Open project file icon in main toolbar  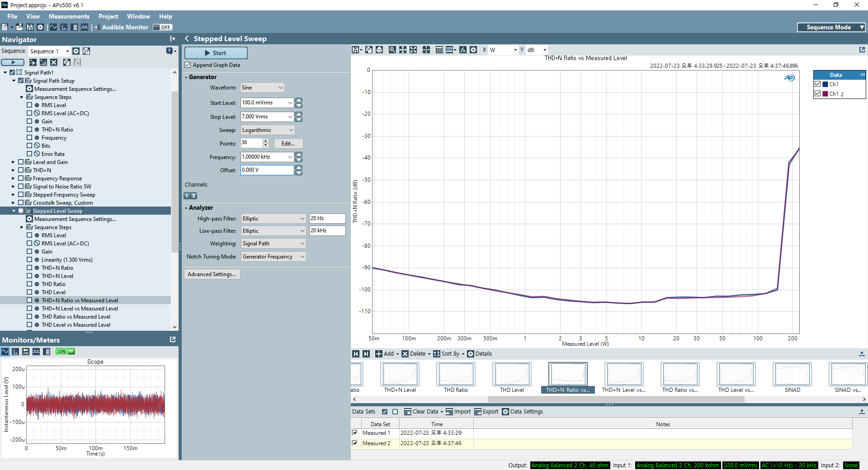click(19, 27)
